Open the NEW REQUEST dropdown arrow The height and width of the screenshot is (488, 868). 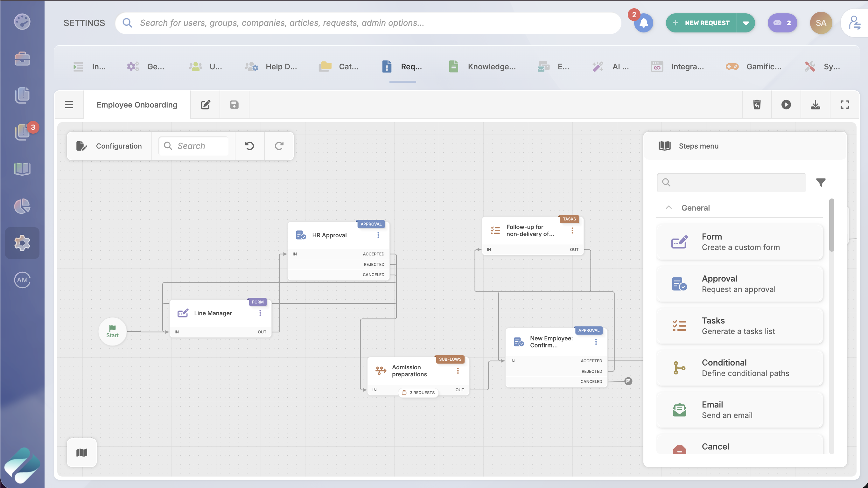746,23
